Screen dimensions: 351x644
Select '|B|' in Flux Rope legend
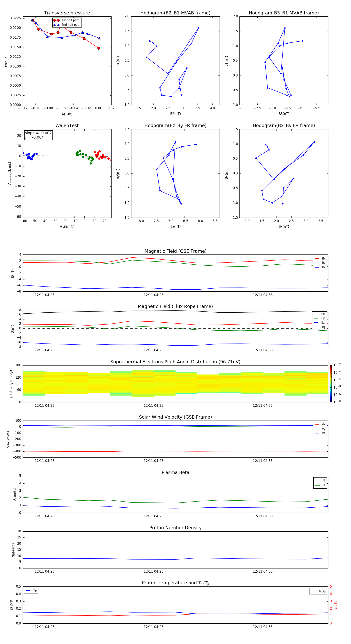click(320, 327)
